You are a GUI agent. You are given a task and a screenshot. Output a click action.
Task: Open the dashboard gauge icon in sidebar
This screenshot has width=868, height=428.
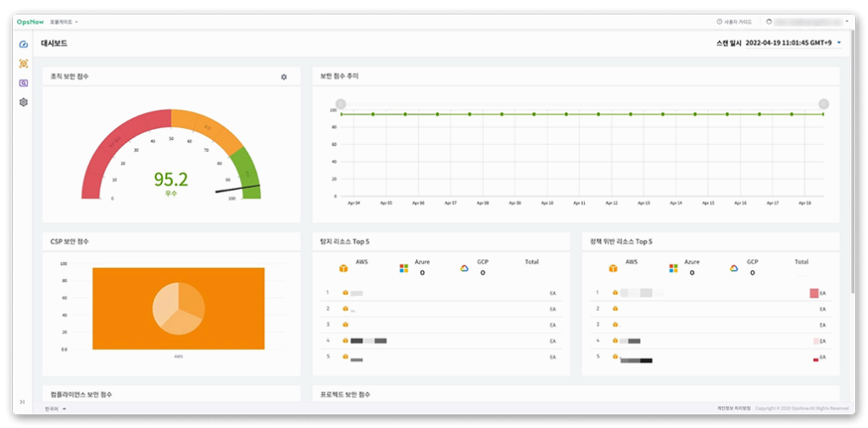tap(23, 44)
